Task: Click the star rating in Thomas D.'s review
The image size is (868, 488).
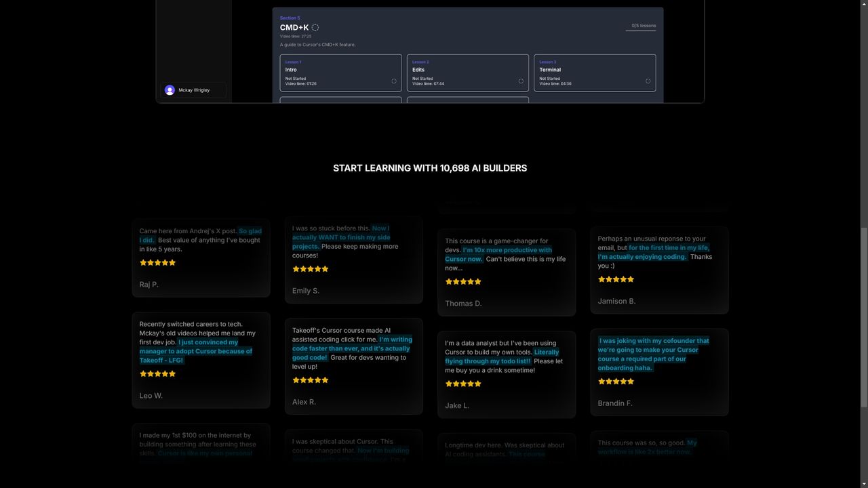Action: pos(463,281)
